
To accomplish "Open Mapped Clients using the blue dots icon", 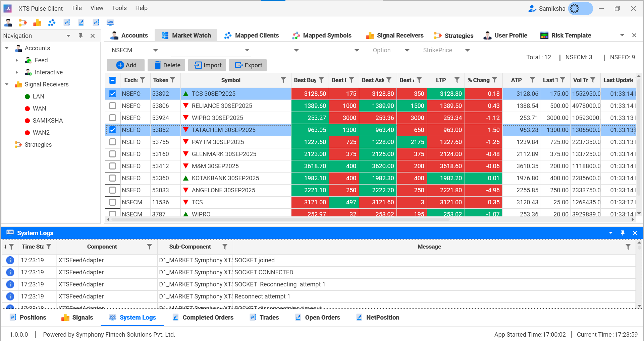I will [x=52, y=22].
